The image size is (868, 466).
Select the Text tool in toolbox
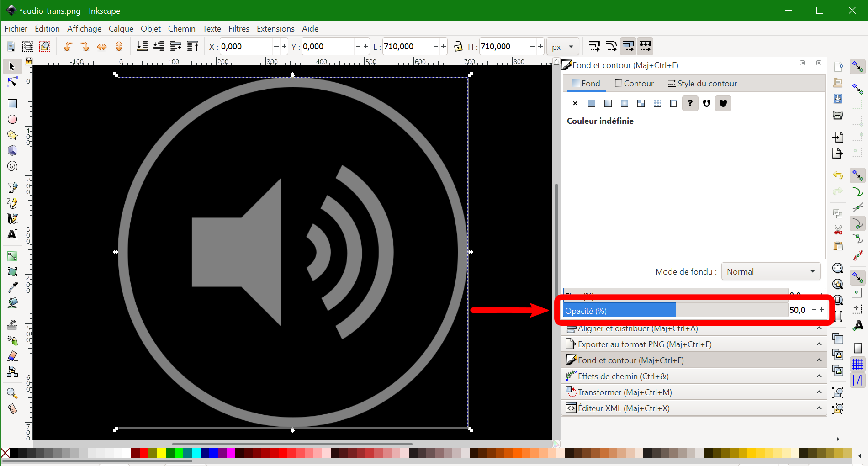(12, 234)
